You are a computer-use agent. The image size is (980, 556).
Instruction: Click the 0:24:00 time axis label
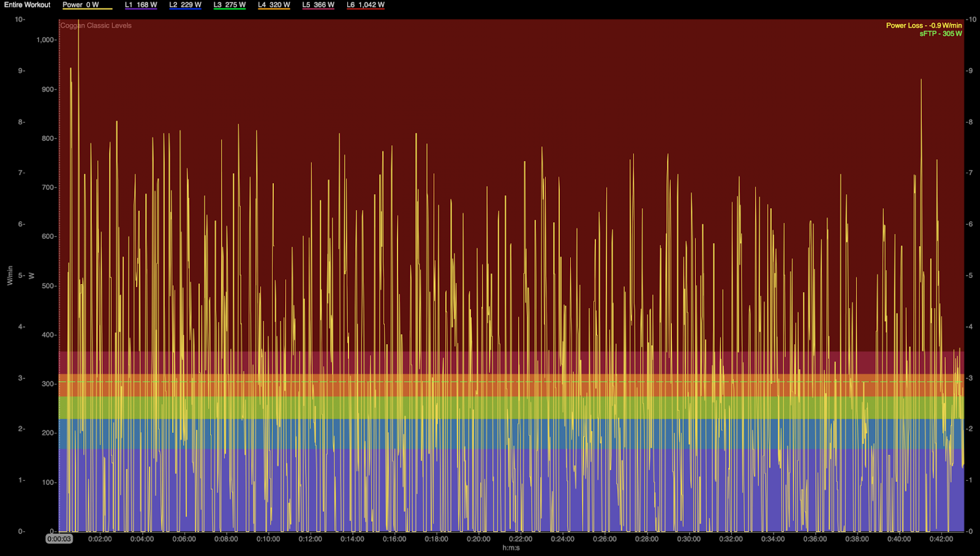tap(562, 539)
